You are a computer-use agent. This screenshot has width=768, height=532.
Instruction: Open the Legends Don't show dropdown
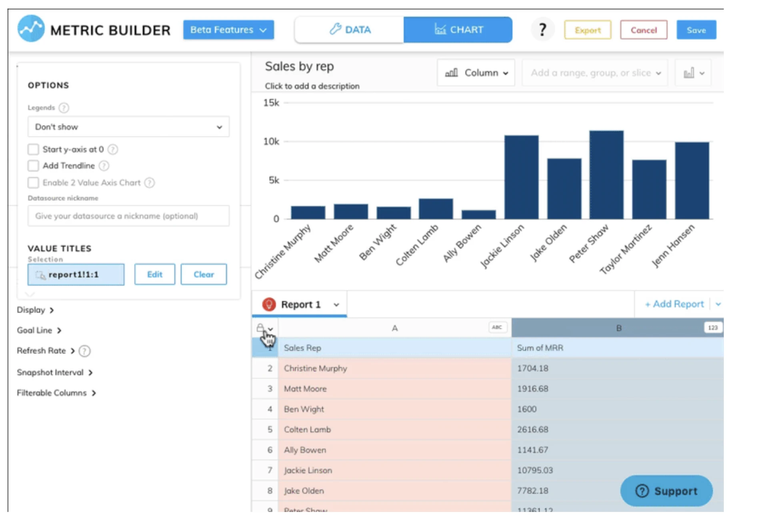pos(128,127)
